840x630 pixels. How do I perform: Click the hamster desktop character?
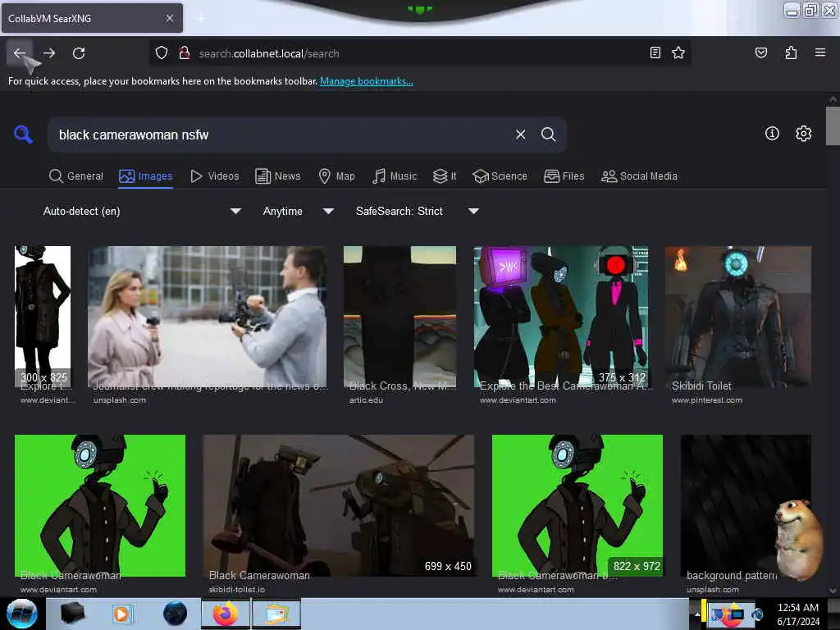(x=799, y=540)
